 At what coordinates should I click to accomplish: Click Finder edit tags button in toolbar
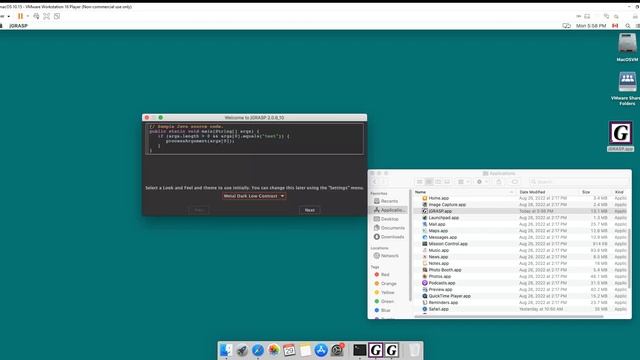pos(515,182)
